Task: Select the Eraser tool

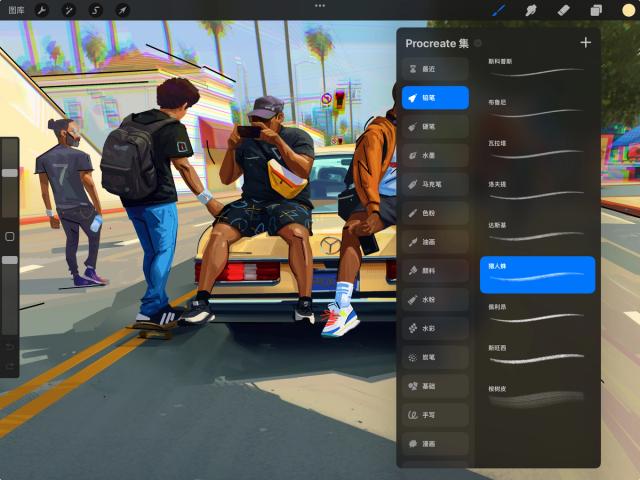Action: (x=563, y=10)
